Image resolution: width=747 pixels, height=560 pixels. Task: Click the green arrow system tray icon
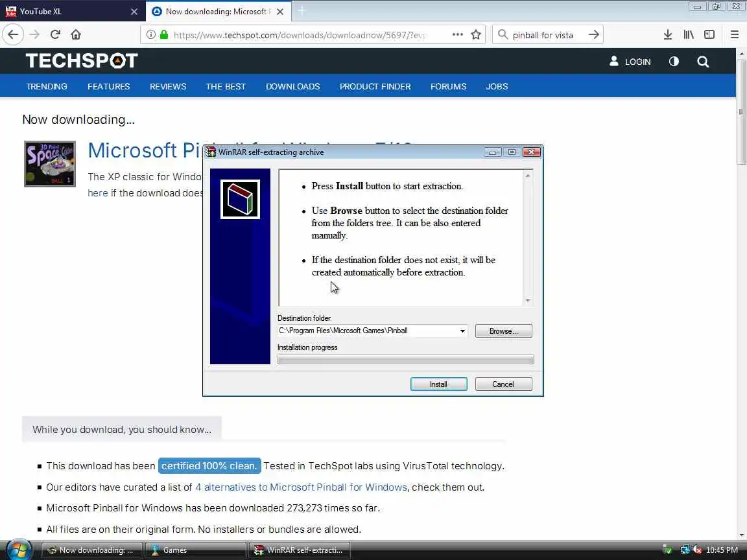pyautogui.click(x=667, y=550)
